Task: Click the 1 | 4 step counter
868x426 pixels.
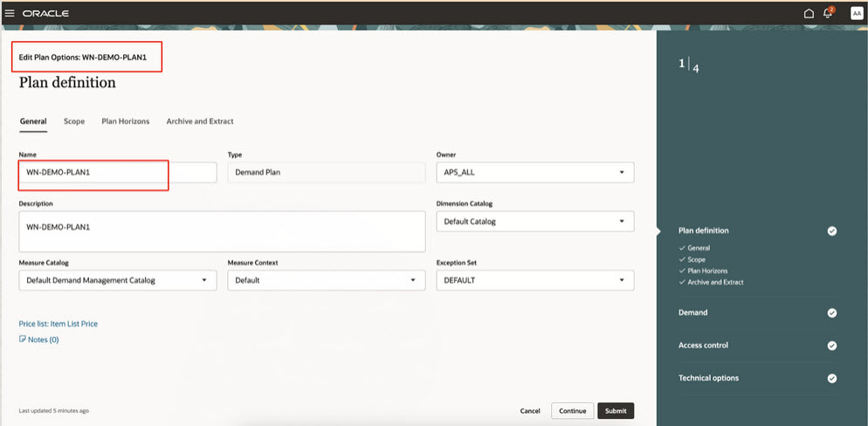Action: (689, 65)
